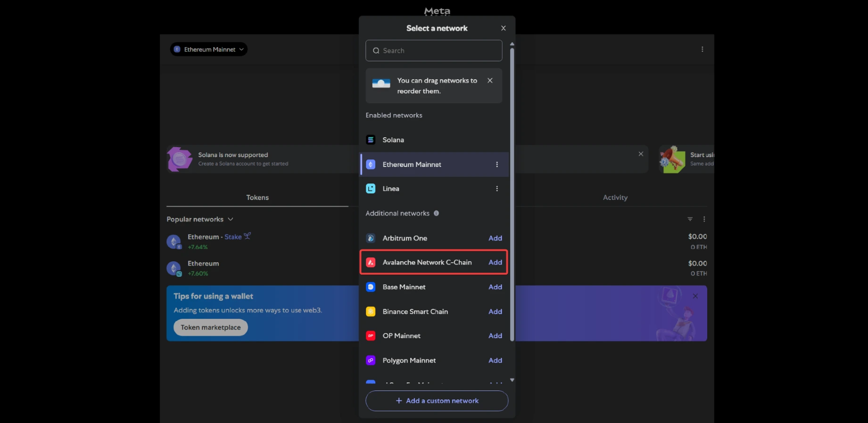Screen dimensions: 868x423
Task: Dismiss the drag networks tip
Action: [490, 81]
